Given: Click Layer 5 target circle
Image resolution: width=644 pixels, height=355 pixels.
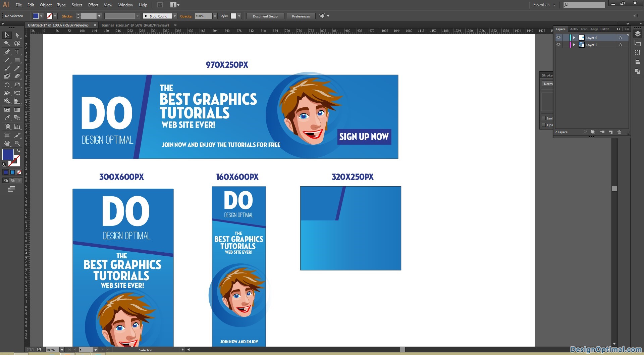Looking at the screenshot, I should coord(620,45).
